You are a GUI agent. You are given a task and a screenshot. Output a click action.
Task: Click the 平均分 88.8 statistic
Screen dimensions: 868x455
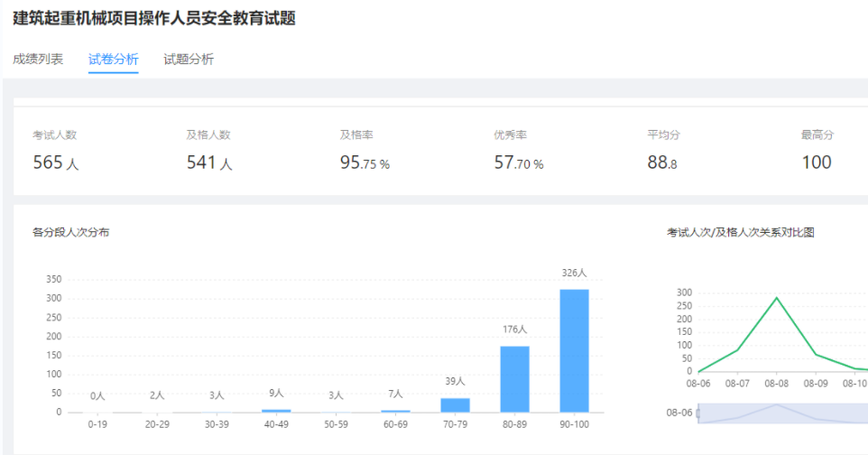(x=662, y=162)
